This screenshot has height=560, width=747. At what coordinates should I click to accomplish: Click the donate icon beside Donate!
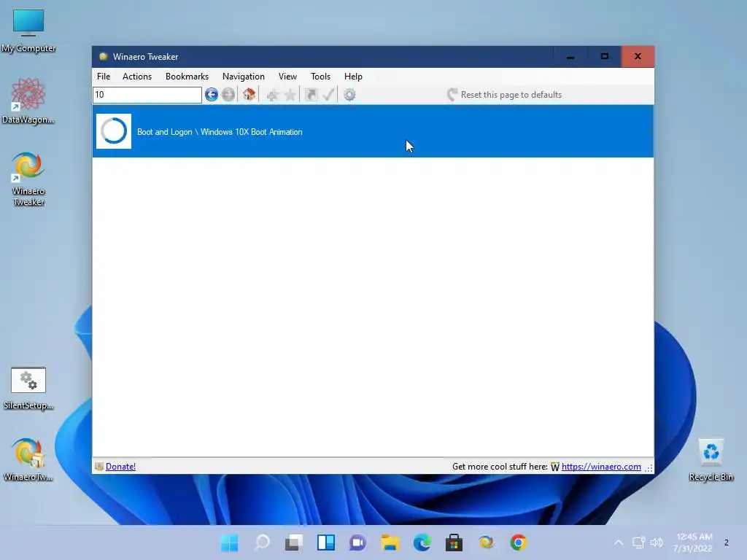99,467
